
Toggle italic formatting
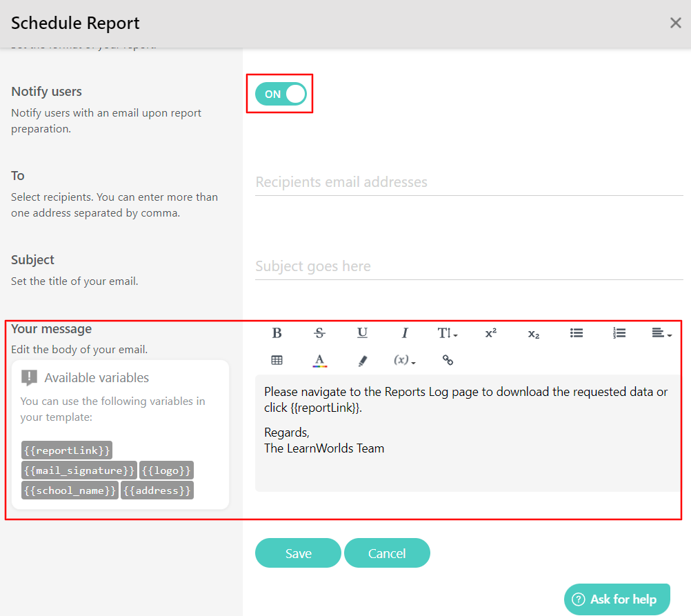coord(405,333)
